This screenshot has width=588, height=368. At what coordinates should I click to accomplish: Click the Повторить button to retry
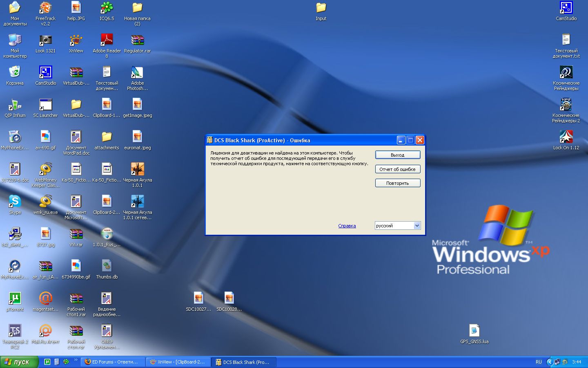[398, 183]
